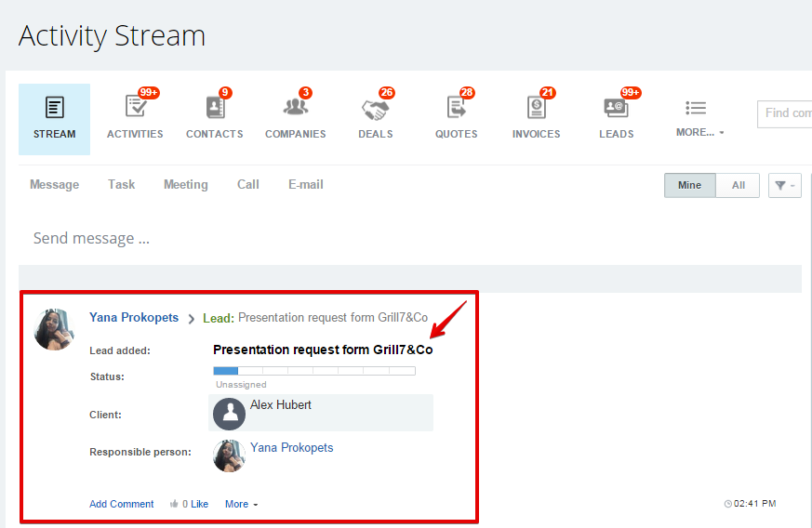Screen dimensions: 812x528
Task: Click the chevron next to Yana Prokopets
Action: pyautogui.click(x=191, y=319)
